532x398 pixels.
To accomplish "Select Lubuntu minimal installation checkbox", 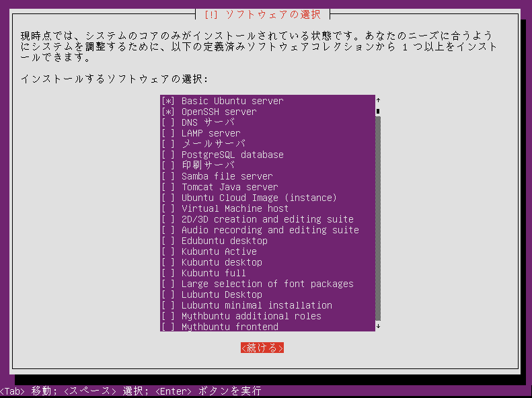I will coord(168,305).
